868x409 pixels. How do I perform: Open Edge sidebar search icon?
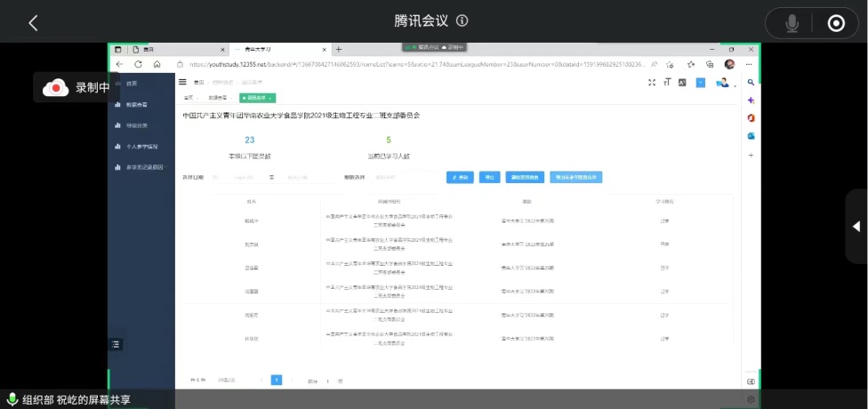pyautogui.click(x=751, y=83)
